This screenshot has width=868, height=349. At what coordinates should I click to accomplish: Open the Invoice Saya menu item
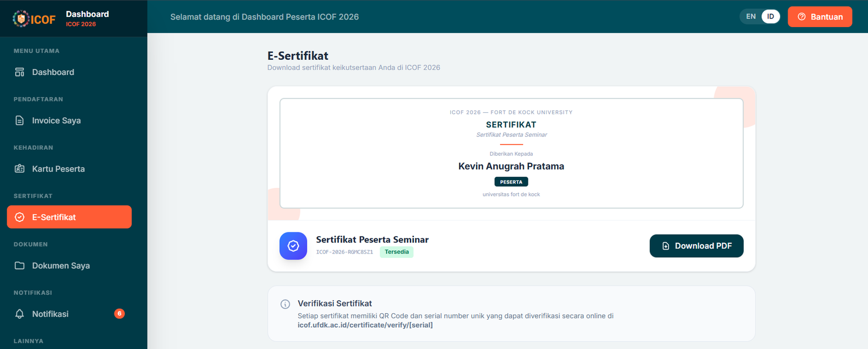(56, 120)
